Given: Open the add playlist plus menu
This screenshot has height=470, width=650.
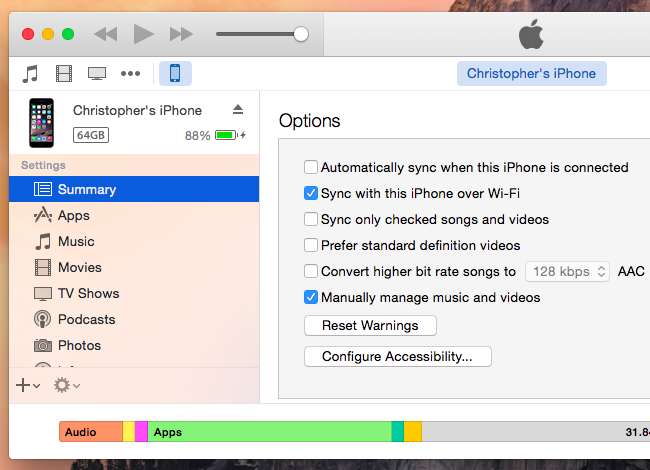Looking at the screenshot, I should pos(28,385).
